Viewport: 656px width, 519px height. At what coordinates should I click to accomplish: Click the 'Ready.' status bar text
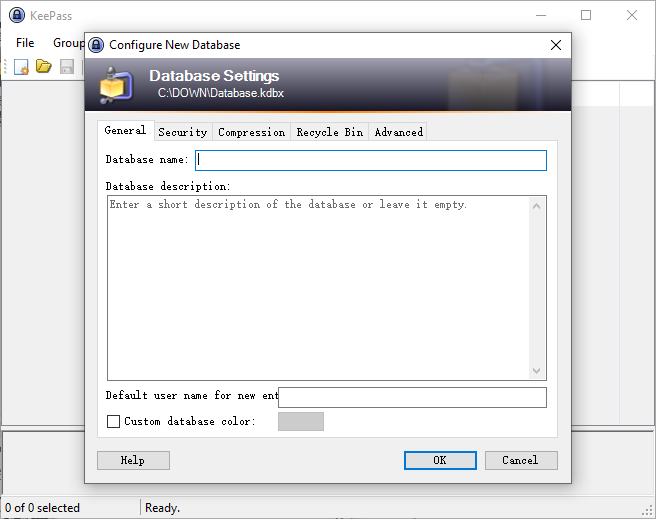coord(162,508)
